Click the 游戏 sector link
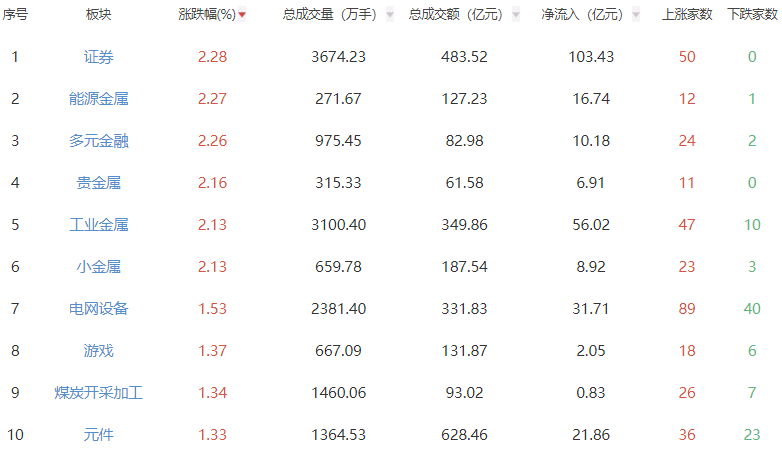The width and height of the screenshot is (782, 453). (x=99, y=351)
